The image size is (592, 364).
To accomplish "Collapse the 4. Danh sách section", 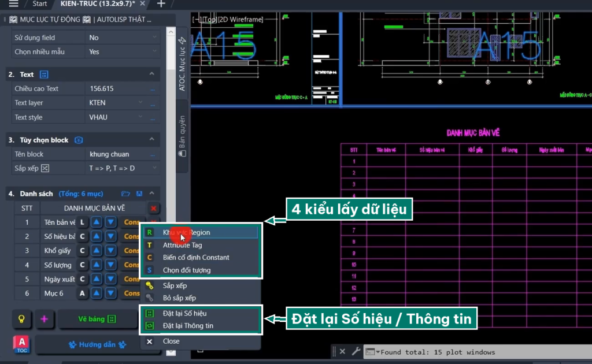I will pyautogui.click(x=152, y=193).
